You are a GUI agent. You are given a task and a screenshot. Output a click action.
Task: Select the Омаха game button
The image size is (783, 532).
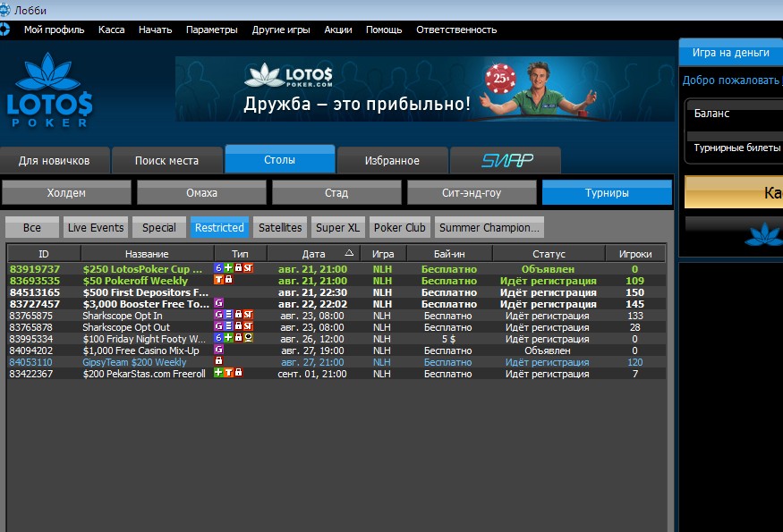(x=201, y=192)
